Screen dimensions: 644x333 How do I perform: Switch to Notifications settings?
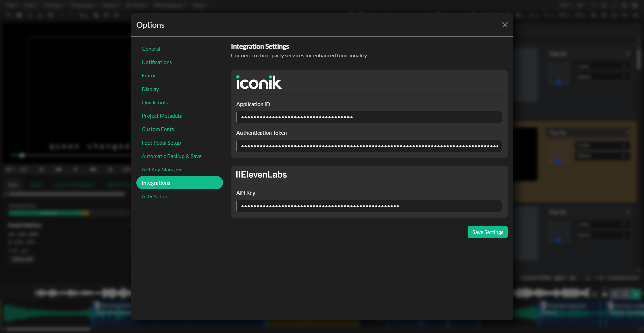157,62
